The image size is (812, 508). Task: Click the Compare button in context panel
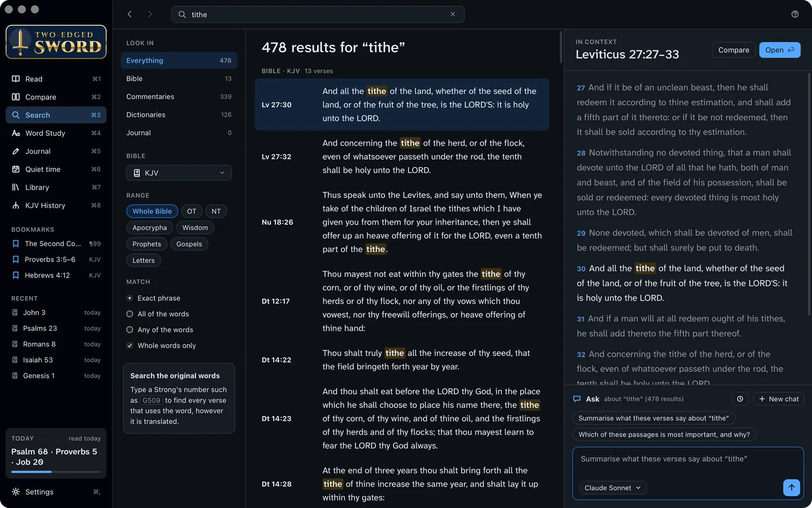pos(734,50)
